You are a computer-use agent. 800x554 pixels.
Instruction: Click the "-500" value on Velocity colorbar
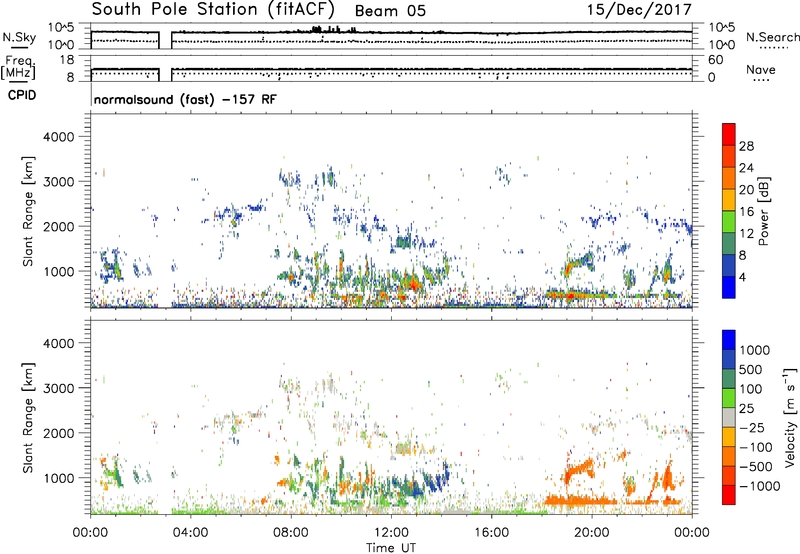click(756, 467)
